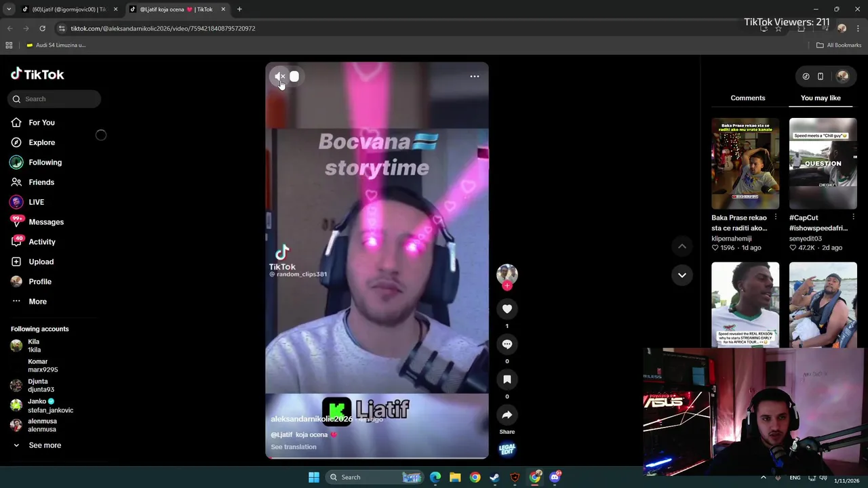Like the video with the heart icon
Image resolution: width=868 pixels, height=488 pixels.
507,309
